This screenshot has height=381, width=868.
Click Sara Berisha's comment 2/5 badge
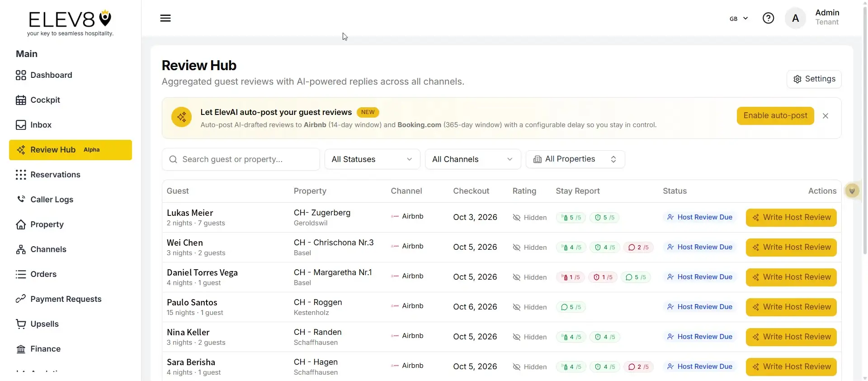639,367
